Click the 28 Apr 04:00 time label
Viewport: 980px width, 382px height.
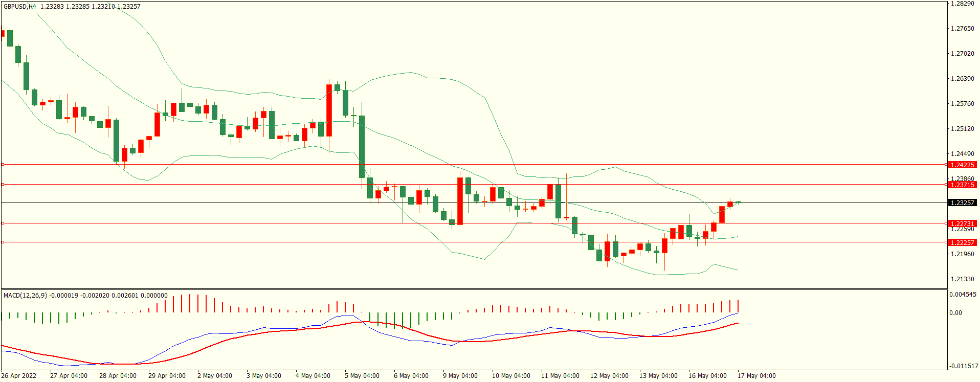[118, 376]
